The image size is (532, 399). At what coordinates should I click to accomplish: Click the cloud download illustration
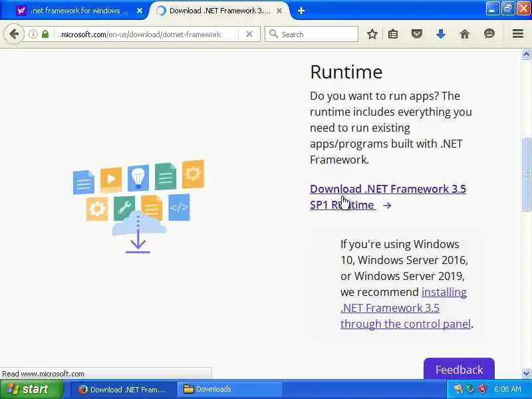coord(138,206)
